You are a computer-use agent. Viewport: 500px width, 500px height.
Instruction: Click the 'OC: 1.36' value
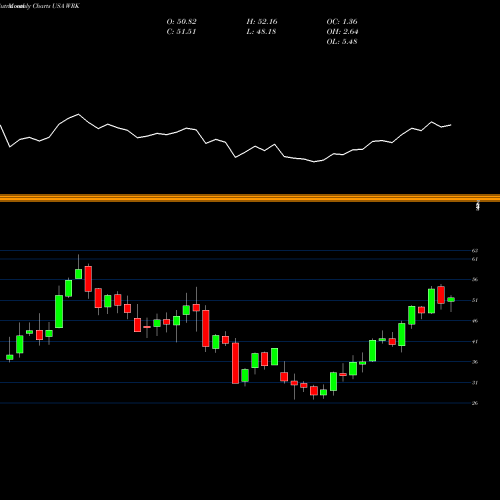pos(342,22)
